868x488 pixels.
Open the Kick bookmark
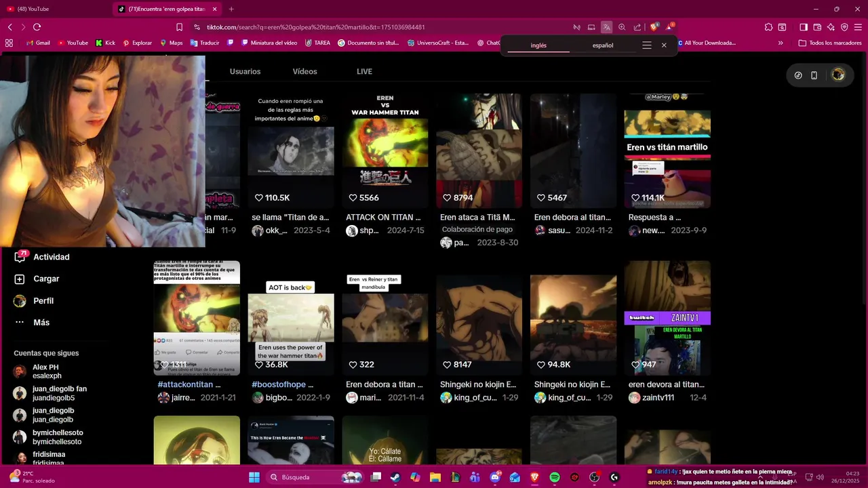(105, 43)
